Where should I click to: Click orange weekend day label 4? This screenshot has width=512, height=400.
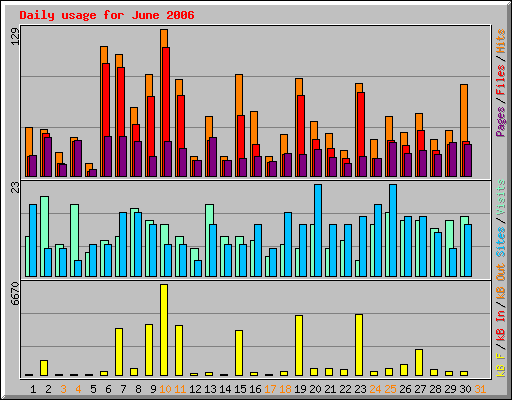[78, 389]
